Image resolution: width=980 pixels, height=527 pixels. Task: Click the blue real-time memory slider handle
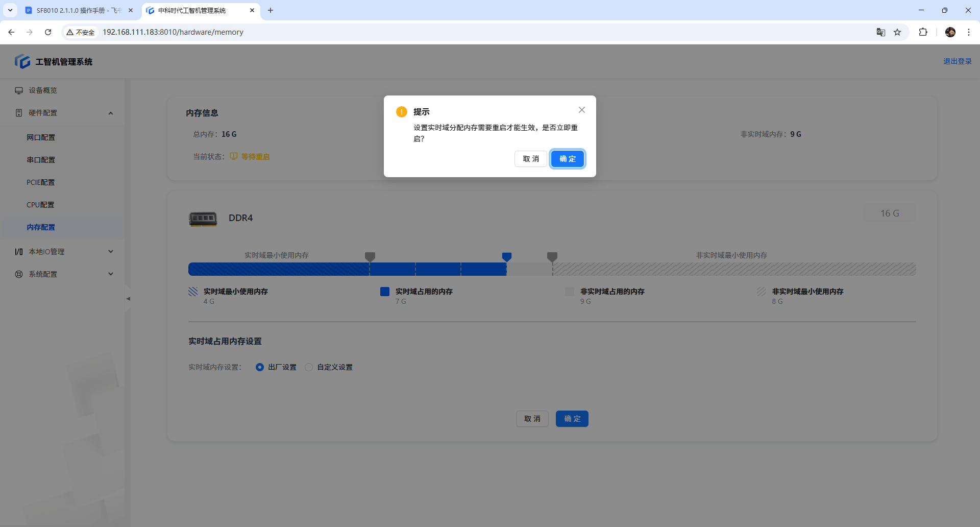coord(507,256)
